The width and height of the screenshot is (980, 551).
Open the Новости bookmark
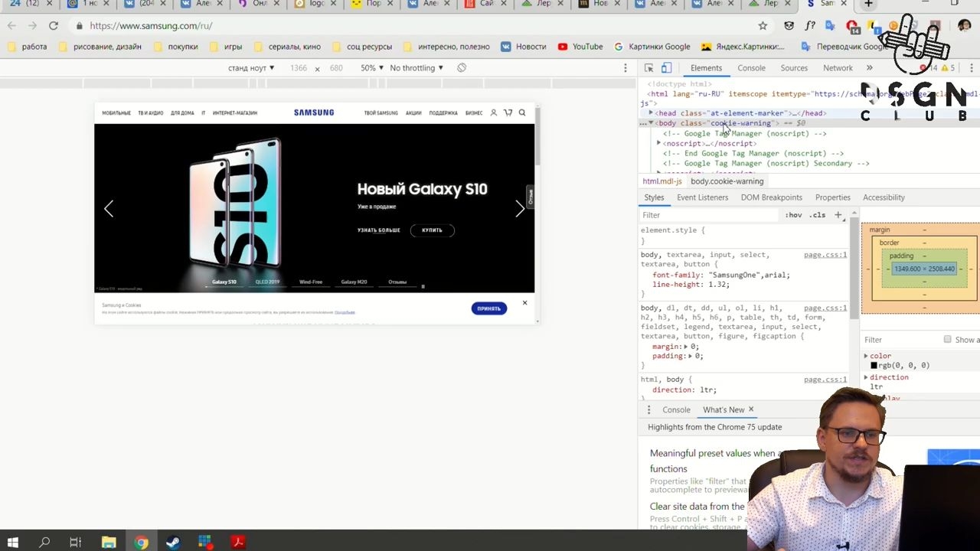[524, 47]
